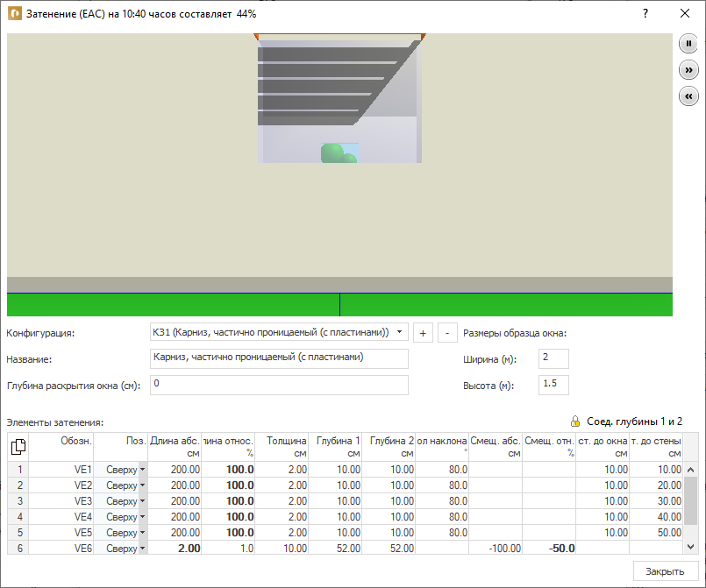Click the table scrollbar thumb
706x588 pixels.
691,500
